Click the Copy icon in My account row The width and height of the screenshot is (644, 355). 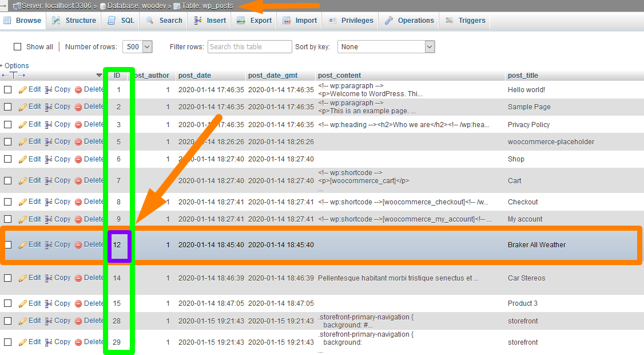[49, 220]
